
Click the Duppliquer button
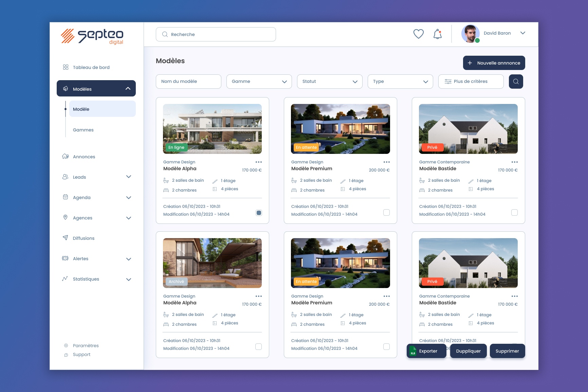click(x=468, y=351)
